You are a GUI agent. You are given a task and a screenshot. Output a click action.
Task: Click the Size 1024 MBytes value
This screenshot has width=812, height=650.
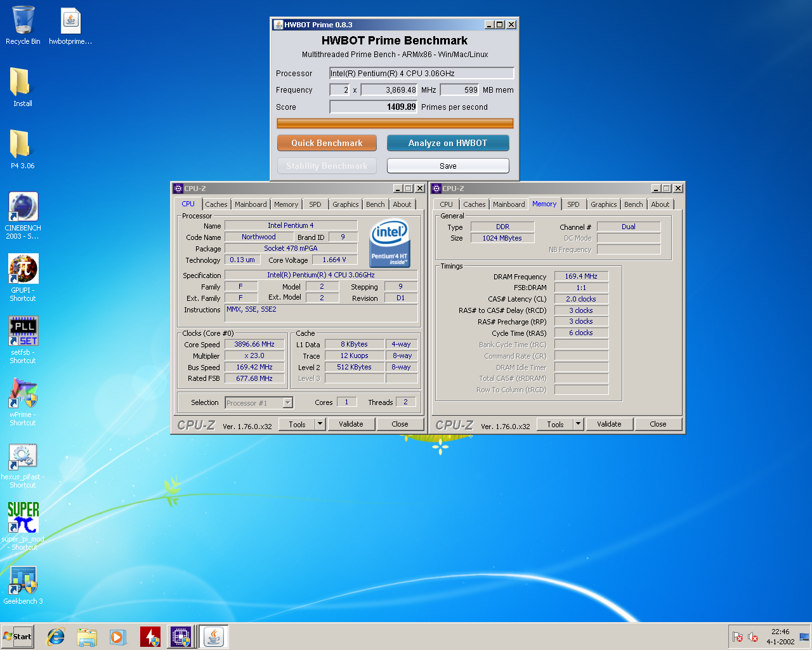pos(502,238)
